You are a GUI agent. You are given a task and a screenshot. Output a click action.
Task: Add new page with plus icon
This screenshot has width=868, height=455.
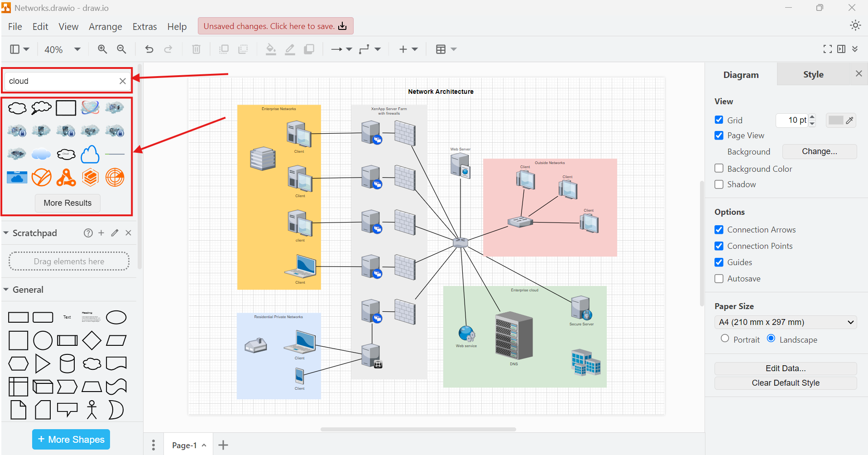click(x=223, y=445)
